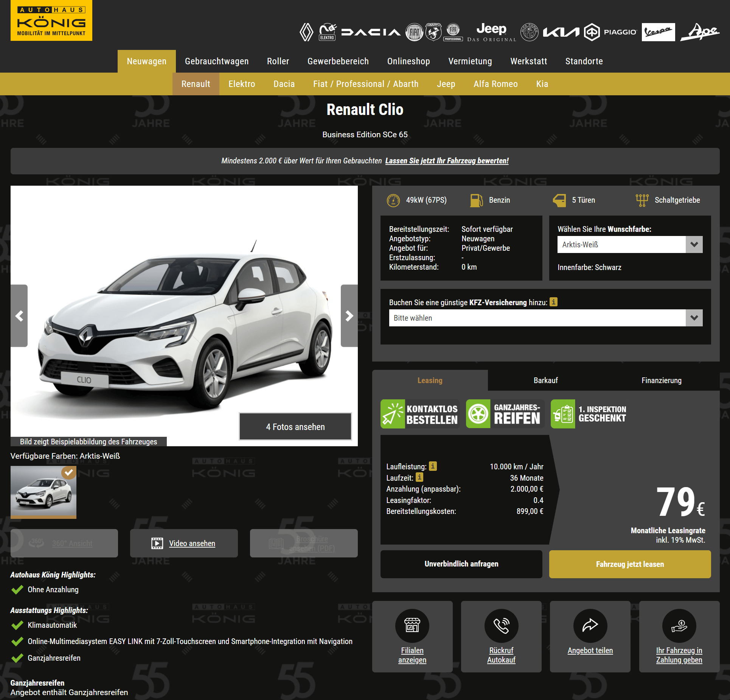Open the Ape brand logo

click(x=700, y=32)
